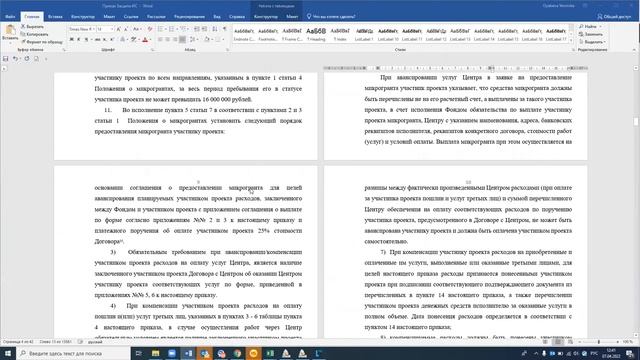The width and height of the screenshot is (640, 360).
Task: Click the Sort paragraphs icon
Action: (215, 29)
